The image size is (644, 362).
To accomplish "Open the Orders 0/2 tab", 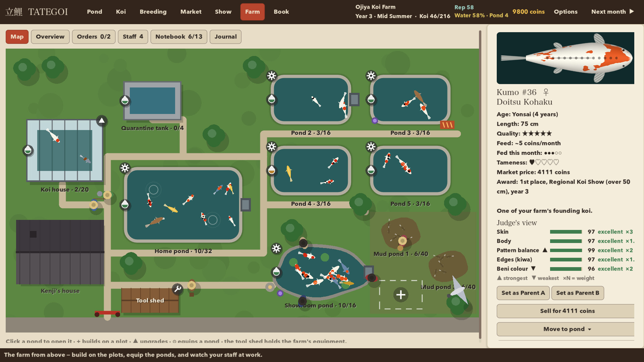I will 94,37.
